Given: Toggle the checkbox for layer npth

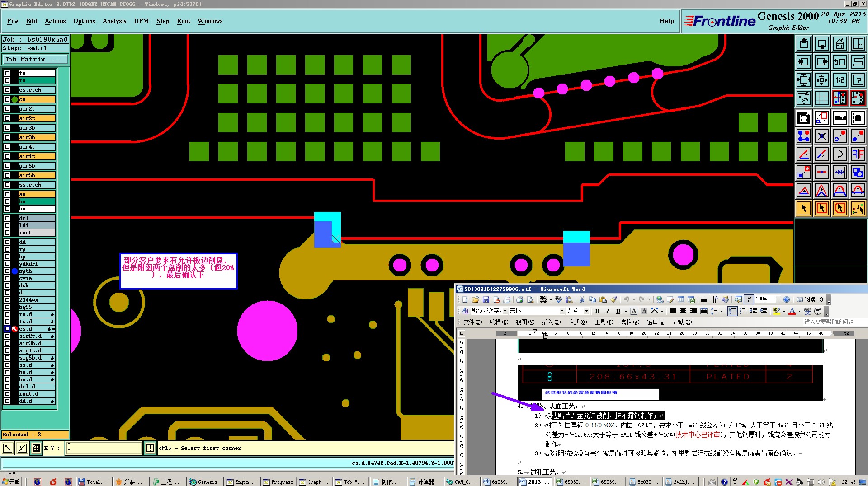Looking at the screenshot, I should point(7,271).
